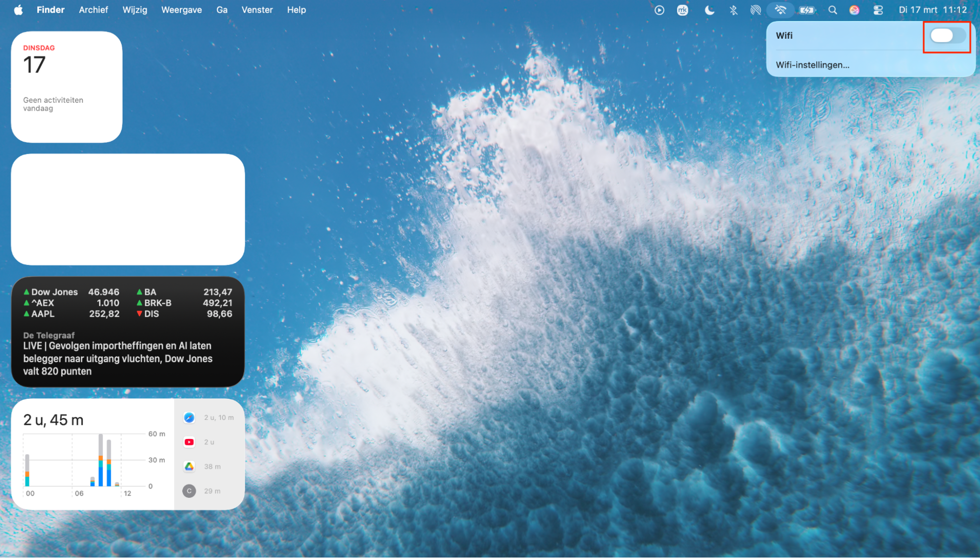Click the Wi-Fi off menu bar icon
Image resolution: width=980 pixels, height=558 pixels.
[x=780, y=10]
